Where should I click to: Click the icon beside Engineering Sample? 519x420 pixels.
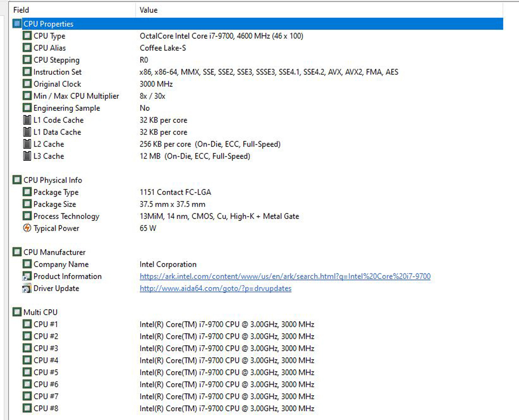pyautogui.click(x=27, y=108)
